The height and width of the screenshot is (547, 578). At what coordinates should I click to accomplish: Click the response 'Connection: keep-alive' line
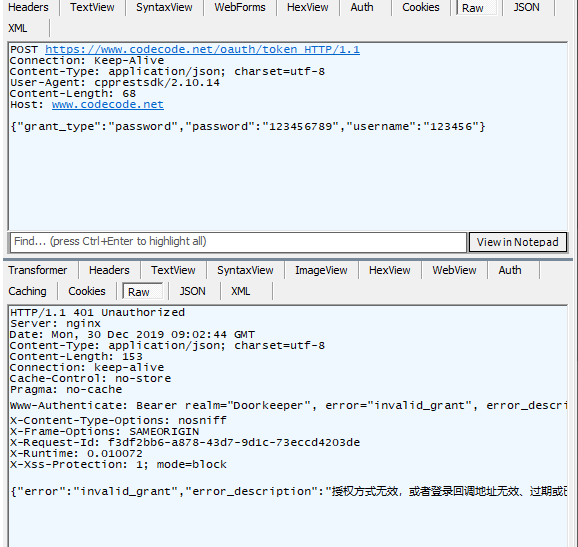(87, 367)
